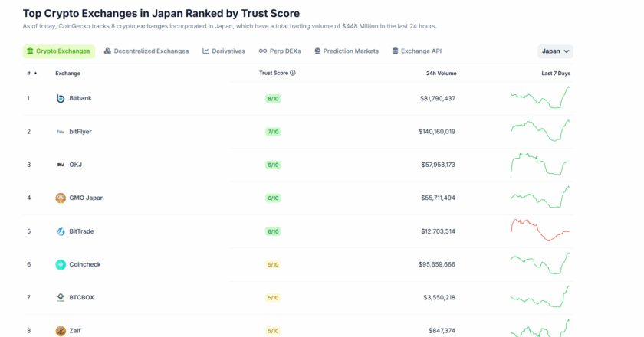Click the $847,374 volume value
Image resolution: width=644 pixels, height=337 pixels.
[442, 331]
